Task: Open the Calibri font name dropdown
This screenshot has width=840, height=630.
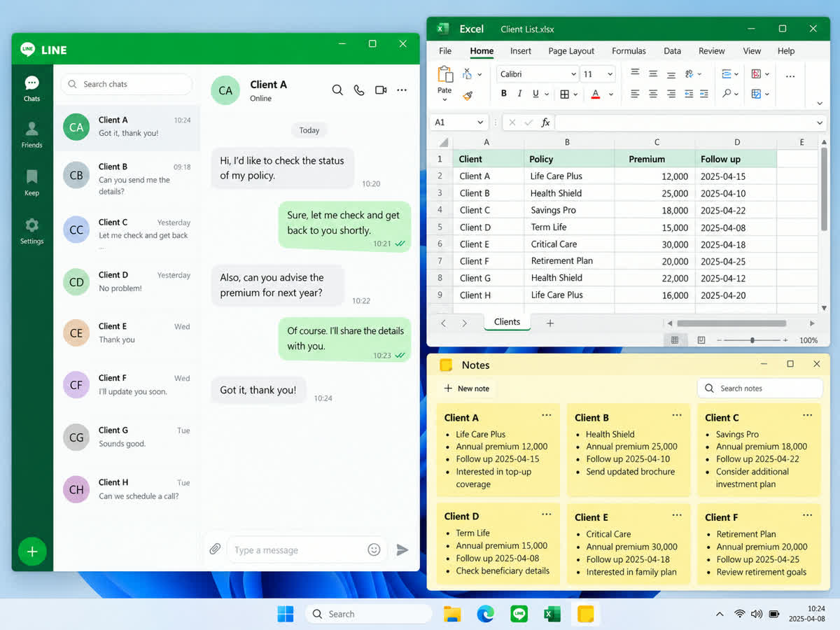Action: [573, 74]
